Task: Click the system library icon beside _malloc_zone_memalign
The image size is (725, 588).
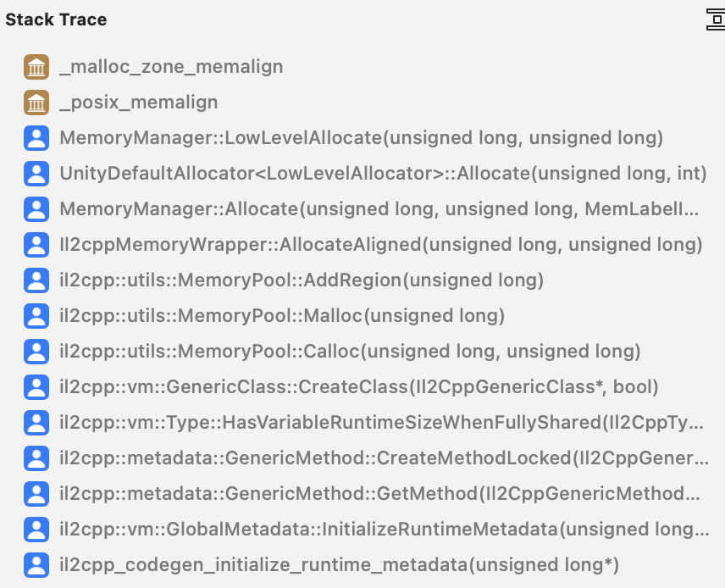Action: coord(36,67)
